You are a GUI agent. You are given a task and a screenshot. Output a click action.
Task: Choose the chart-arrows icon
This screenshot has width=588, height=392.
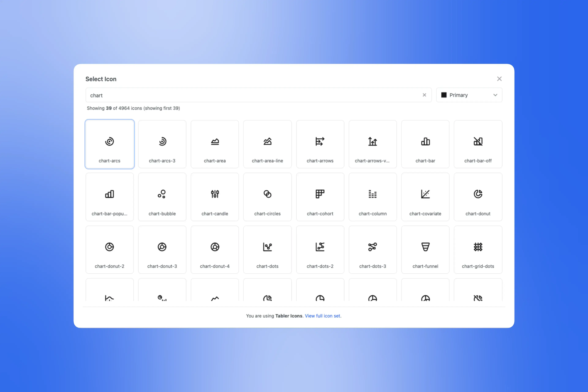coord(320,144)
